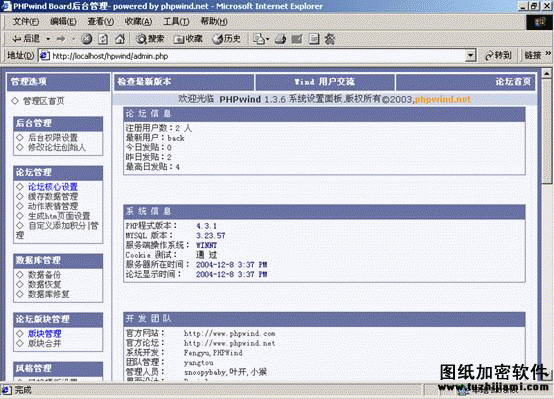This screenshot has width=554, height=399.
Task: Click into the address URL field
Action: [257, 56]
